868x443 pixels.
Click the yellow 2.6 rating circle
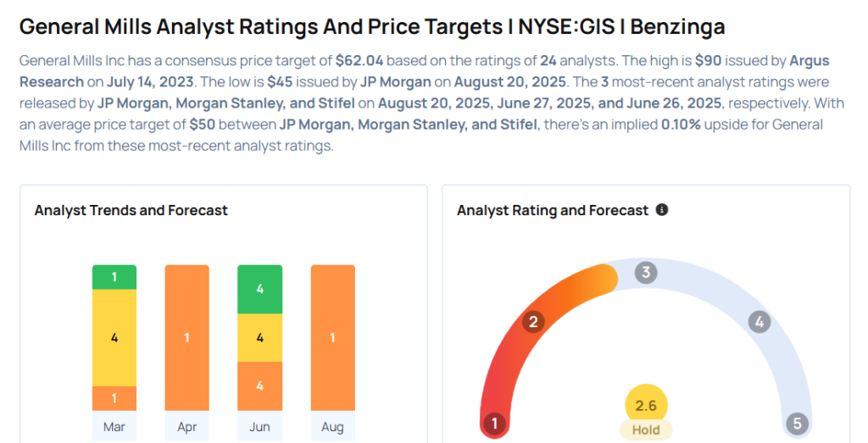(646, 406)
